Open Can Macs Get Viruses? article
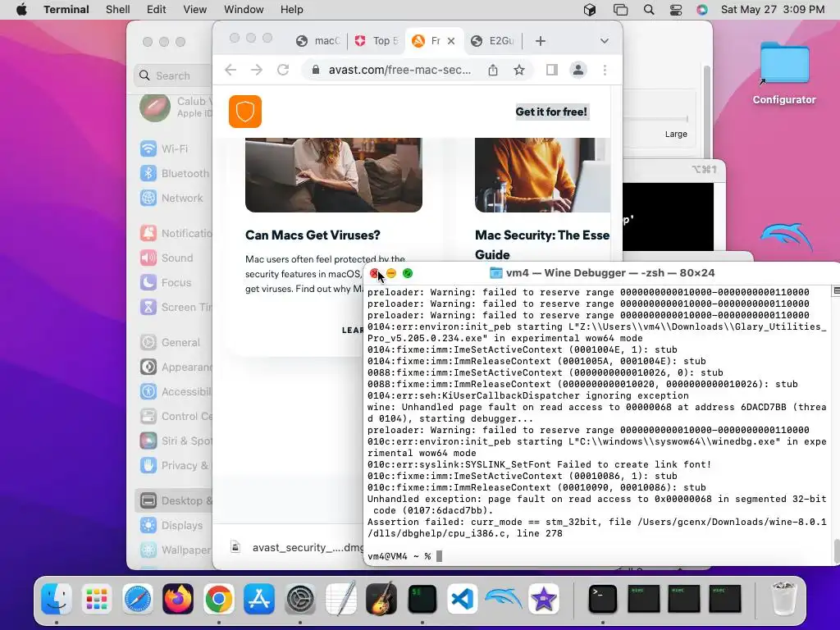840x630 pixels. click(x=313, y=235)
